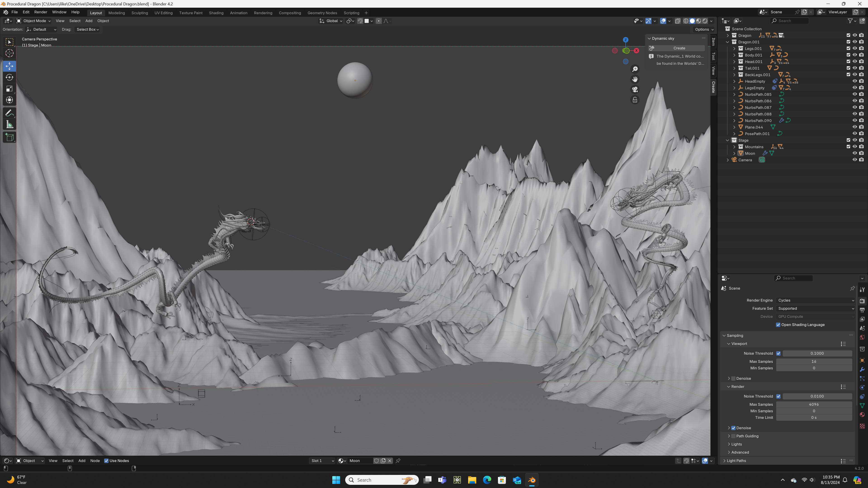Switch to material preview shading

click(x=698, y=21)
